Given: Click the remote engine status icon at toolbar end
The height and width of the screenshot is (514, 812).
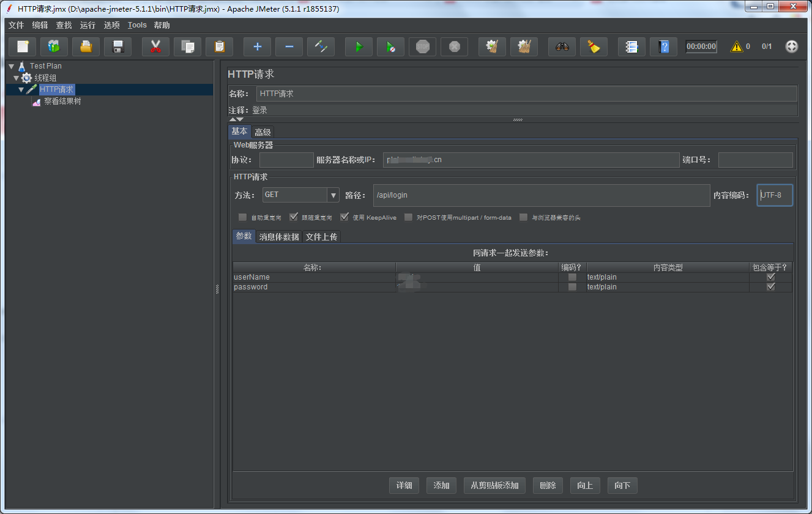Looking at the screenshot, I should (792, 47).
